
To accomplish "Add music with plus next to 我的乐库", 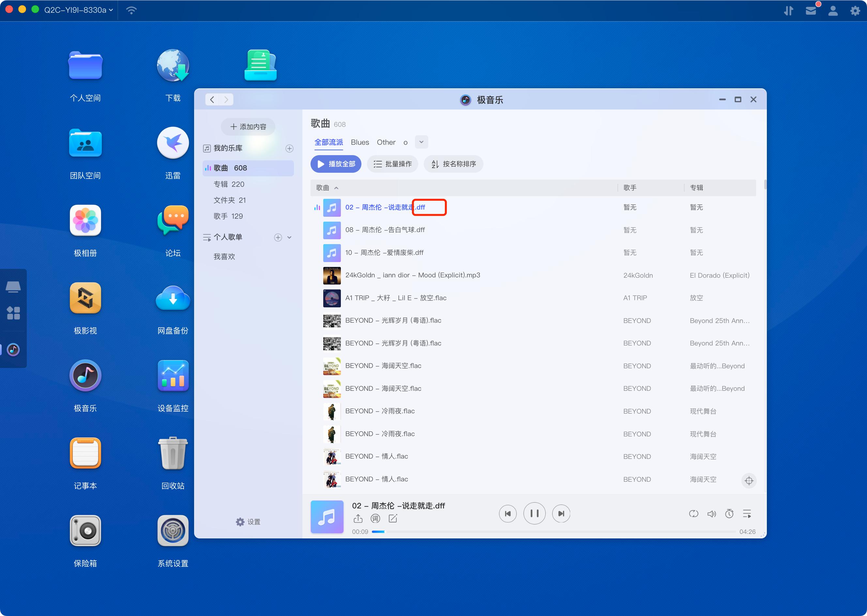I will [x=290, y=148].
